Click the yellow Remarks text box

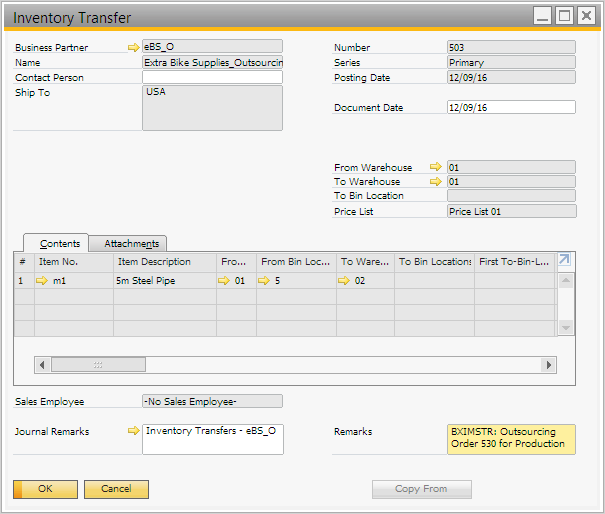[x=511, y=438]
